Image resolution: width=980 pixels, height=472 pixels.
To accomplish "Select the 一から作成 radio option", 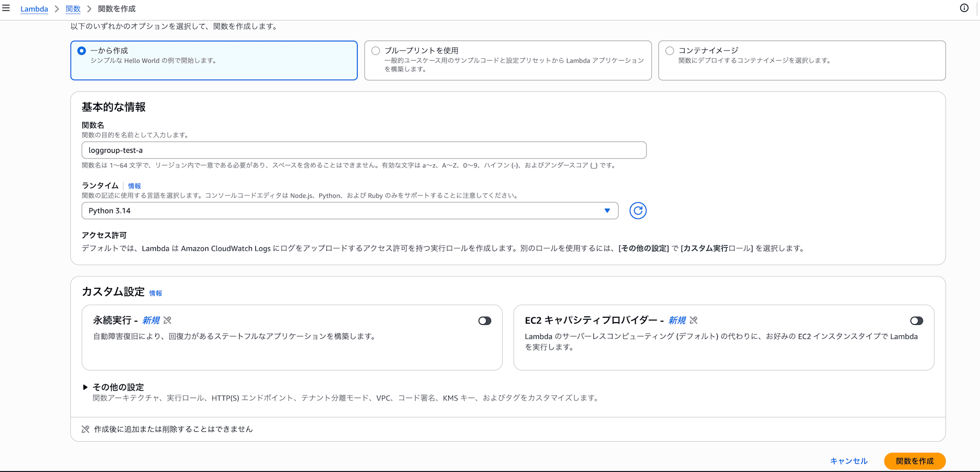I will point(82,51).
